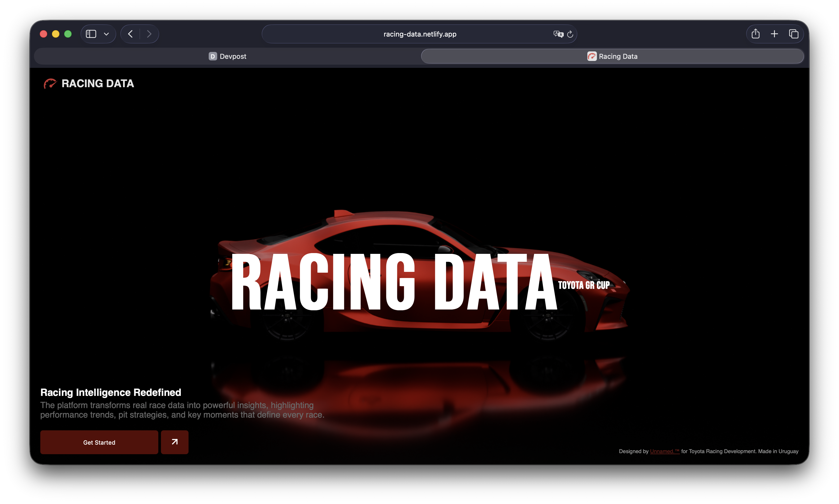
Task: Click the racing-data.netlify.app address field
Action: pos(420,34)
